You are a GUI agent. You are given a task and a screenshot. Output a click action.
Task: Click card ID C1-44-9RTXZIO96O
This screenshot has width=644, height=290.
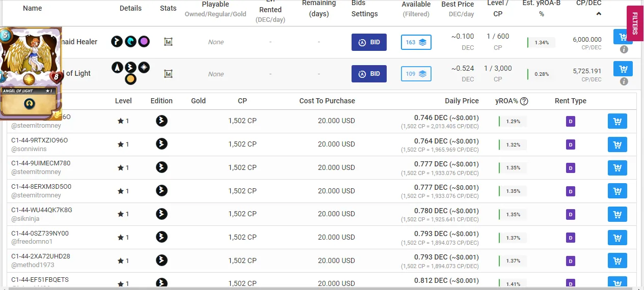point(40,140)
